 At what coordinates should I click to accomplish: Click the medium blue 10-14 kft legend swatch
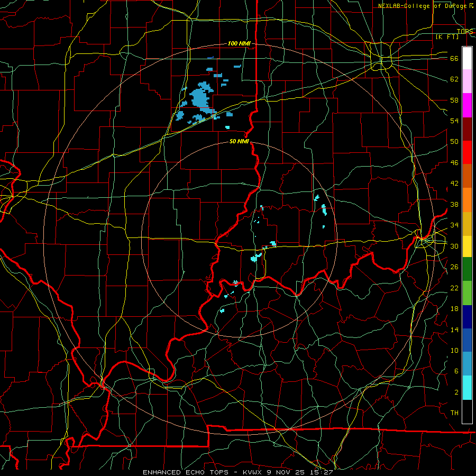467,340
